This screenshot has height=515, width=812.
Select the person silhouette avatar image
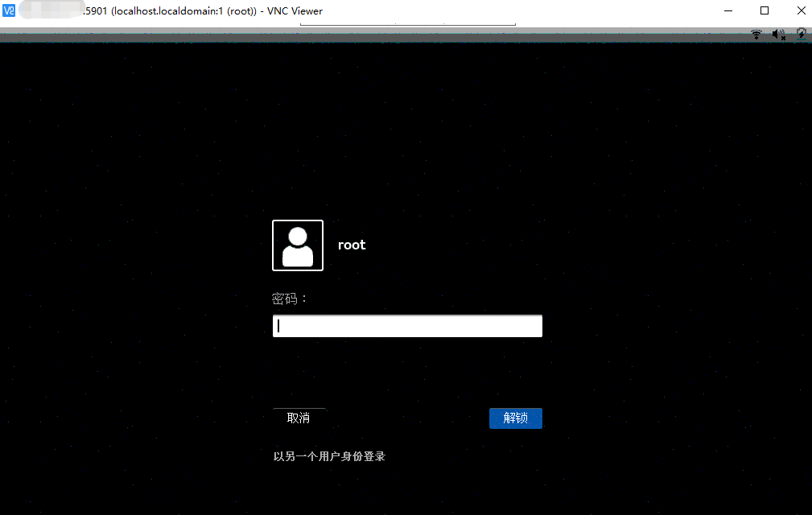(297, 245)
